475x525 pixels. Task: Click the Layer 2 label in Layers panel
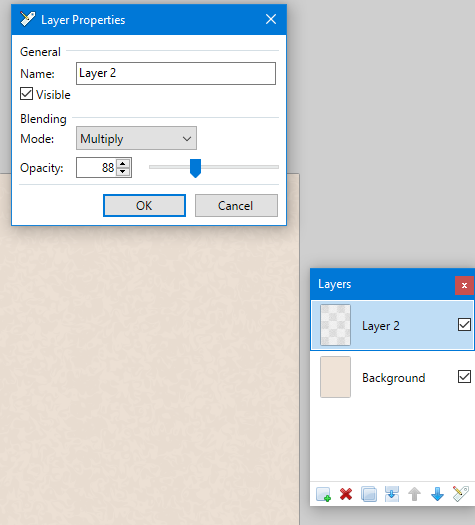coord(381,326)
